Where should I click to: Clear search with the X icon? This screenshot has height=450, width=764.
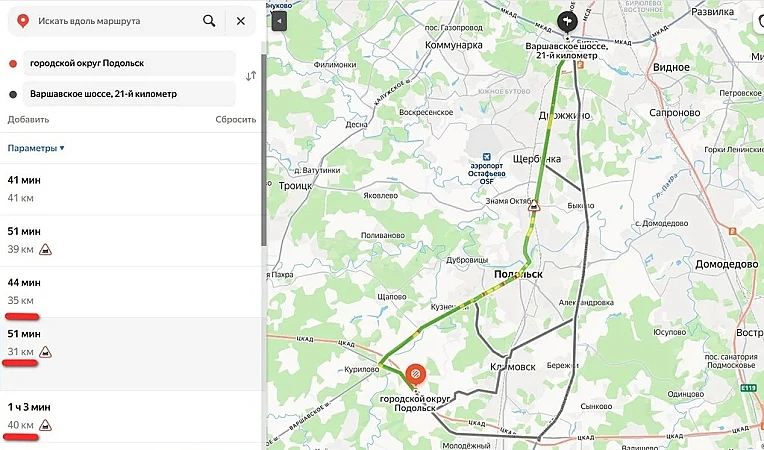(x=240, y=20)
